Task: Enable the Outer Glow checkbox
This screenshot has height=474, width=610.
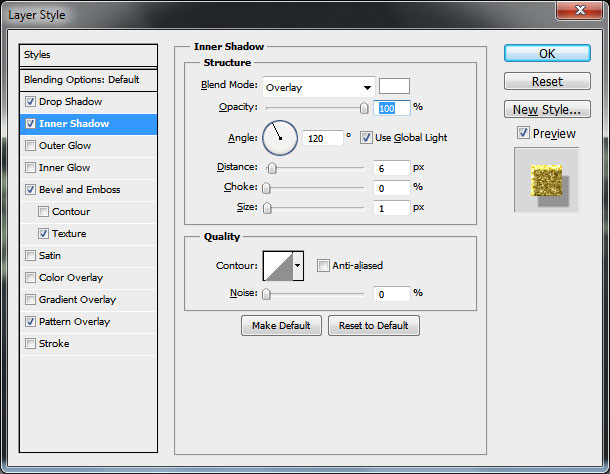Action: 30,146
